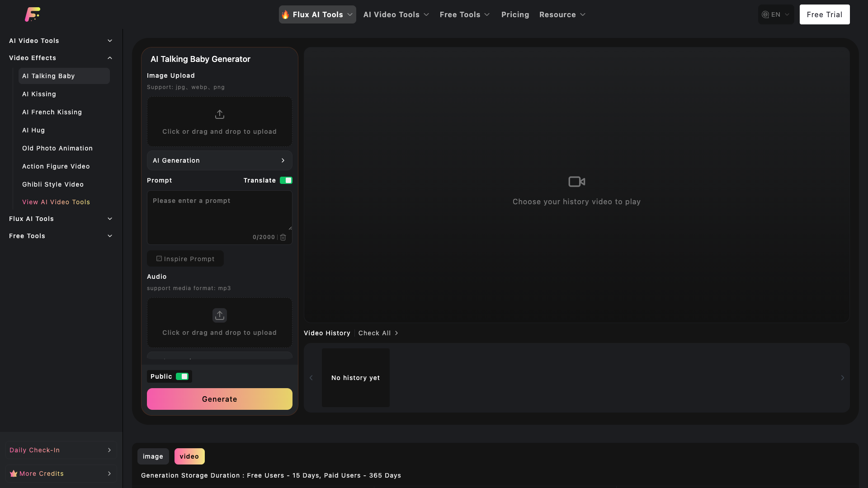Click 'Support: jpg、webp、png' text
Image resolution: width=868 pixels, height=488 pixels.
(186, 87)
